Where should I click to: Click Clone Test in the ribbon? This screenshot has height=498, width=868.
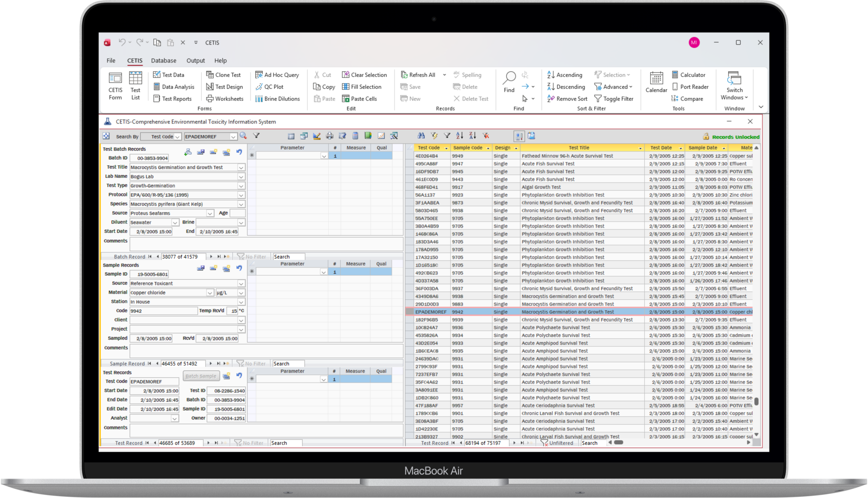(223, 75)
